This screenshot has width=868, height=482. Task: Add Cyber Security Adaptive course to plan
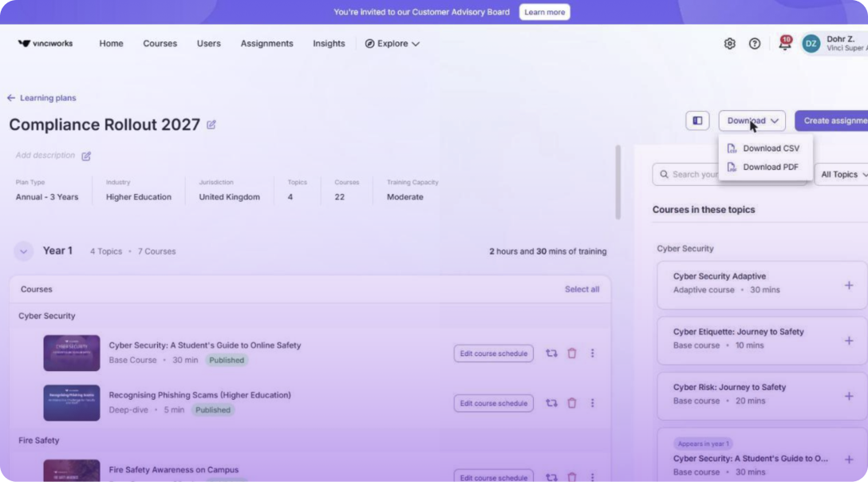click(x=849, y=286)
